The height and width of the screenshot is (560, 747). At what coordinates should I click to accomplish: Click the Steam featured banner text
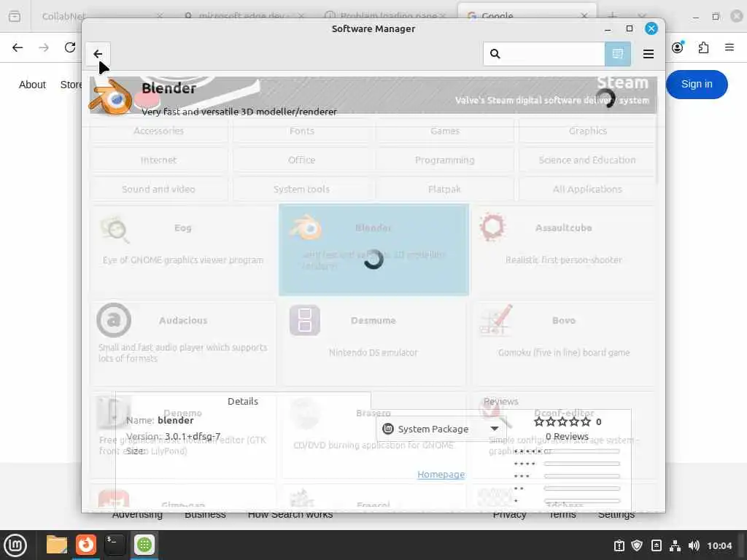tap(622, 83)
